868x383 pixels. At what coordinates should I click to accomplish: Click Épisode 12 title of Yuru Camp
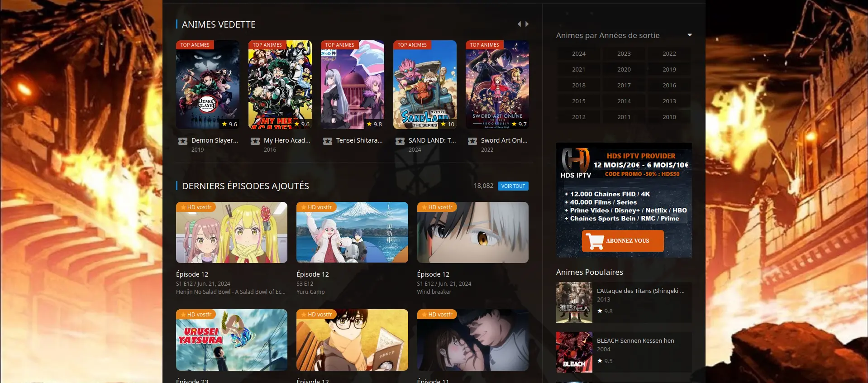[x=313, y=274]
